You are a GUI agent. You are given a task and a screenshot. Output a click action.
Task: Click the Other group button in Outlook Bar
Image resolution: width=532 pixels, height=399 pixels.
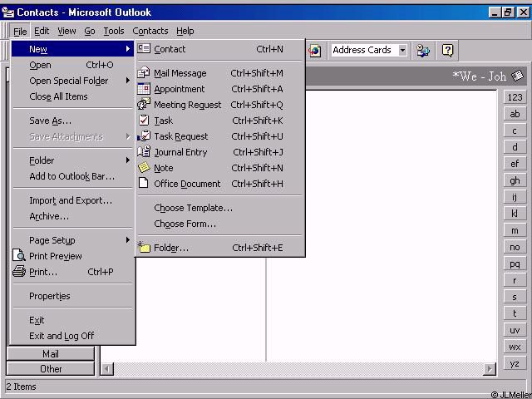click(50, 368)
